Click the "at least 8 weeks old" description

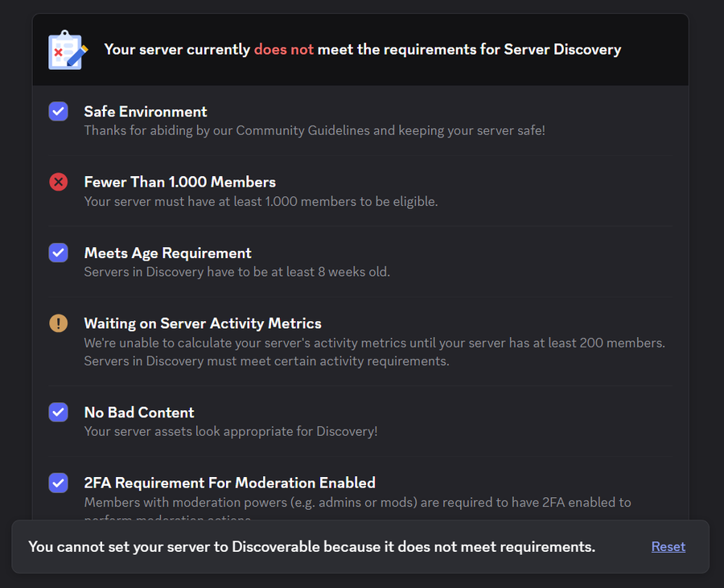pos(237,272)
